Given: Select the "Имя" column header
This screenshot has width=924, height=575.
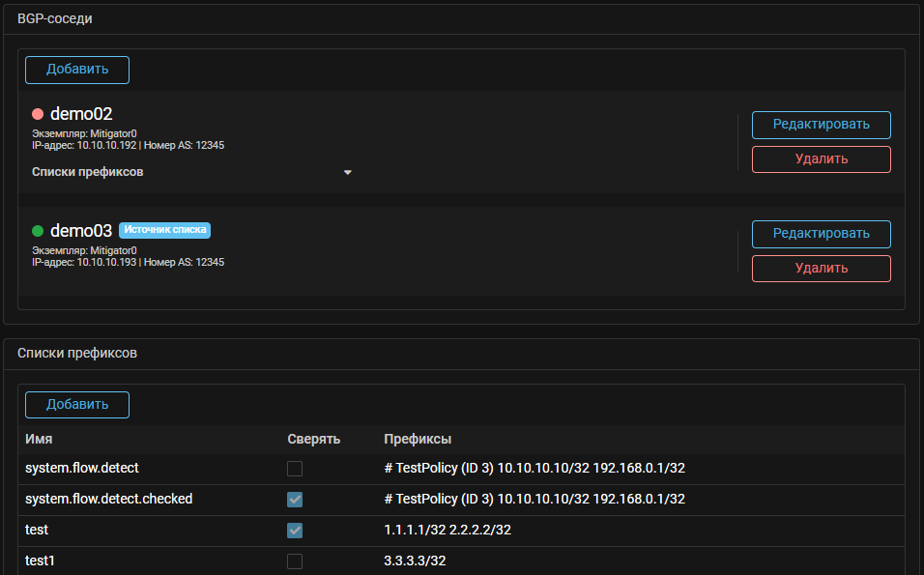Looking at the screenshot, I should click(x=39, y=439).
